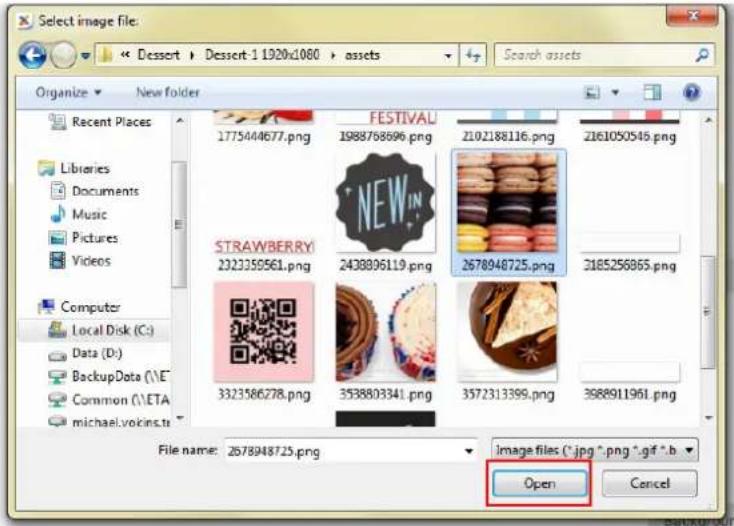Click the Open button
Screen dimensions: 734x526
[539, 483]
